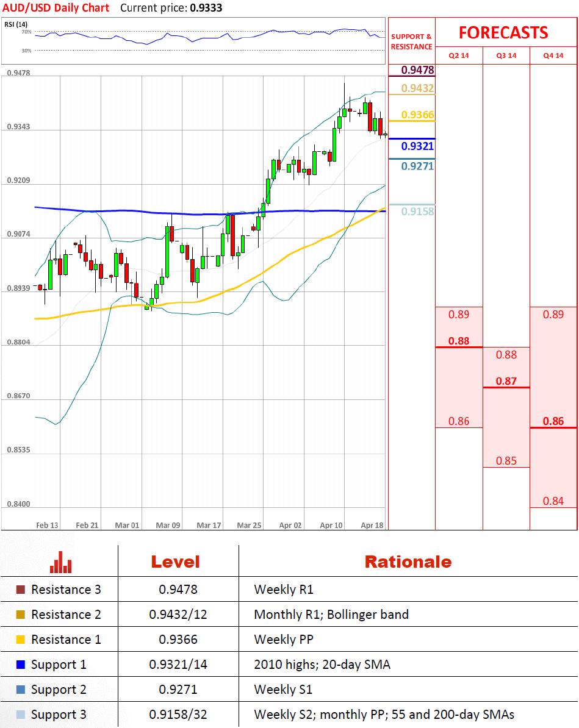Click the Support 2 steel blue square
The image size is (579, 728).
coord(21,690)
